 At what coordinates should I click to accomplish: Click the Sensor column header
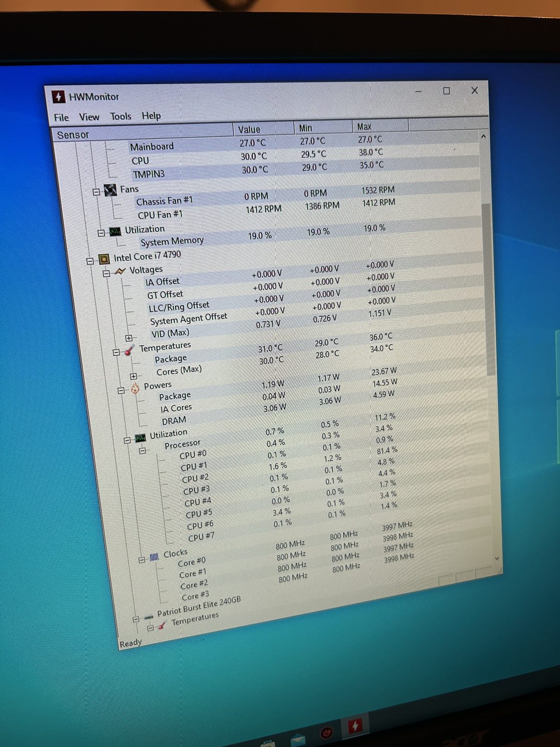pyautogui.click(x=142, y=132)
